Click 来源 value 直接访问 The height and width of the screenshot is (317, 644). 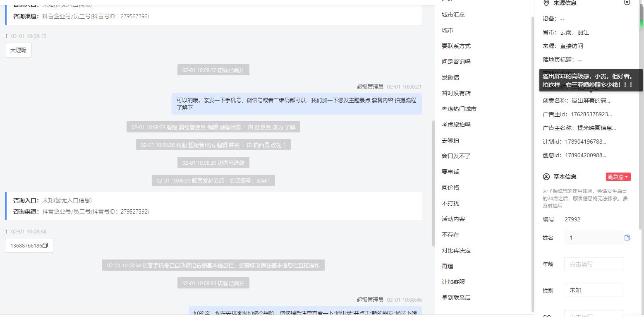click(x=572, y=46)
